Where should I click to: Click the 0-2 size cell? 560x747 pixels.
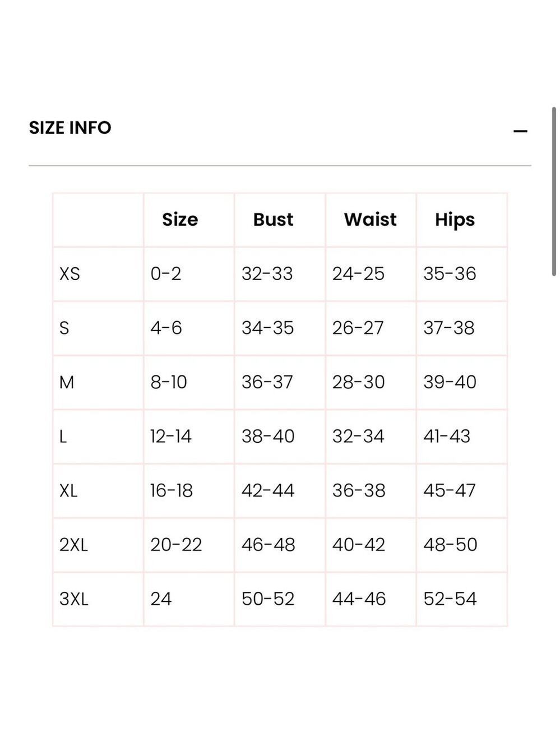(x=166, y=274)
